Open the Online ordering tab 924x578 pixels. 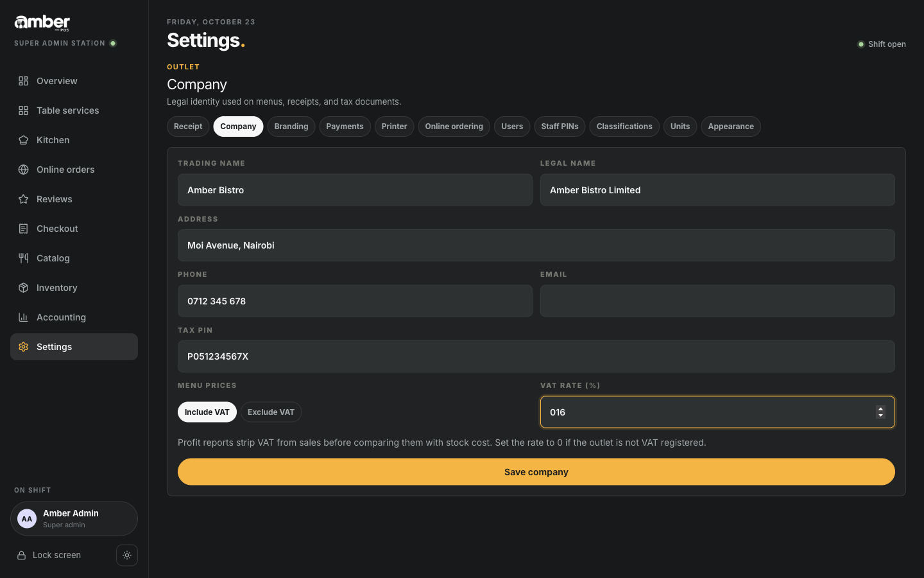(454, 127)
